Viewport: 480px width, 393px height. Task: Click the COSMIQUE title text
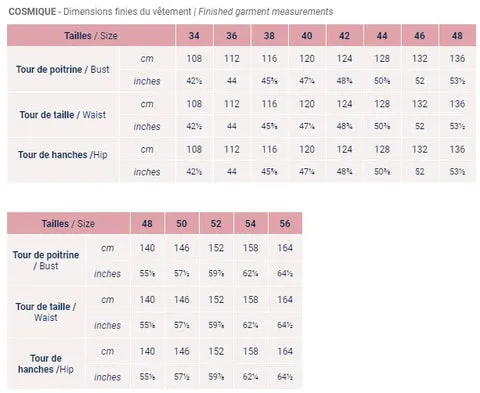(32, 11)
